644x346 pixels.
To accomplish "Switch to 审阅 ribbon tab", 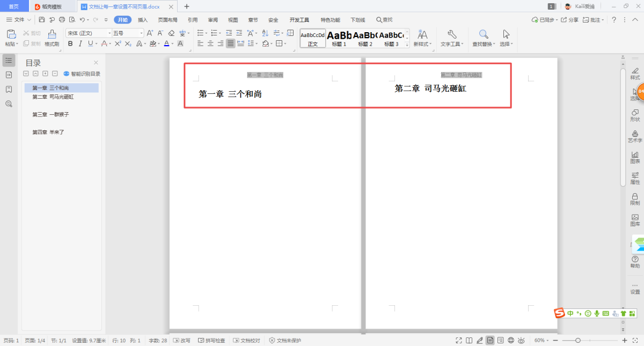I will coord(213,20).
